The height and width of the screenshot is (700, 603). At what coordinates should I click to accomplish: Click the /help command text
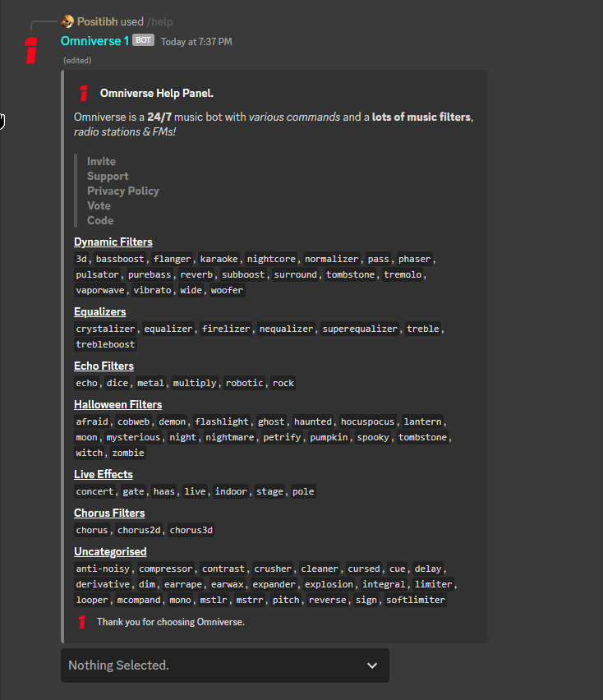[160, 21]
